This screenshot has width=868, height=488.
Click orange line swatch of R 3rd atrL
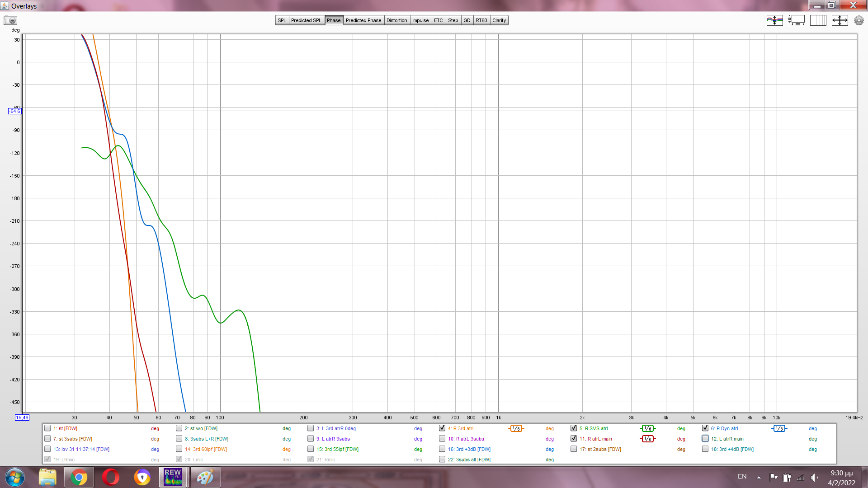pyautogui.click(x=516, y=428)
